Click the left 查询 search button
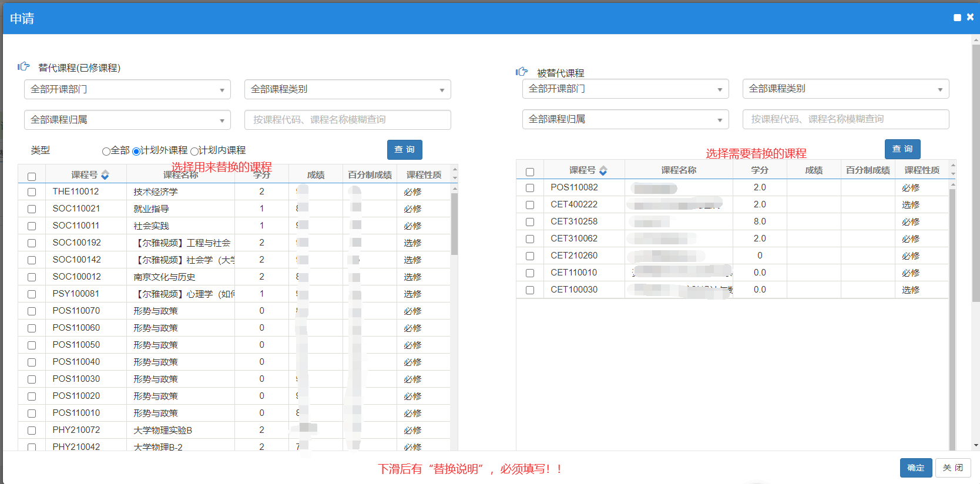Viewport: 980px width, 484px height. 404,150
